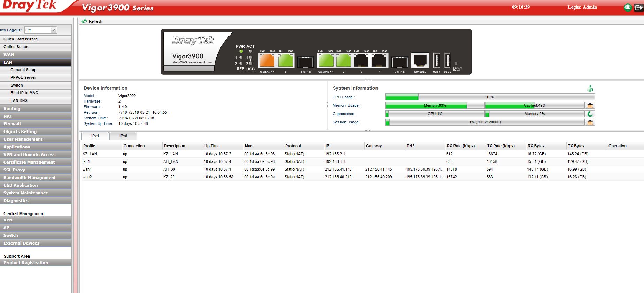The width and height of the screenshot is (644, 293).
Task: Click the logout icon in top-right corner
Action: (638, 7)
